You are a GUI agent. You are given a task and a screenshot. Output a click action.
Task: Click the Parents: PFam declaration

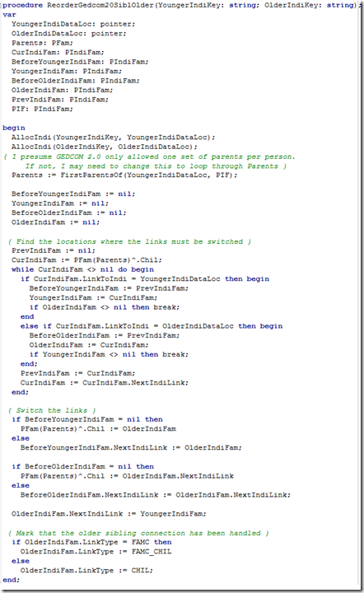click(42, 43)
